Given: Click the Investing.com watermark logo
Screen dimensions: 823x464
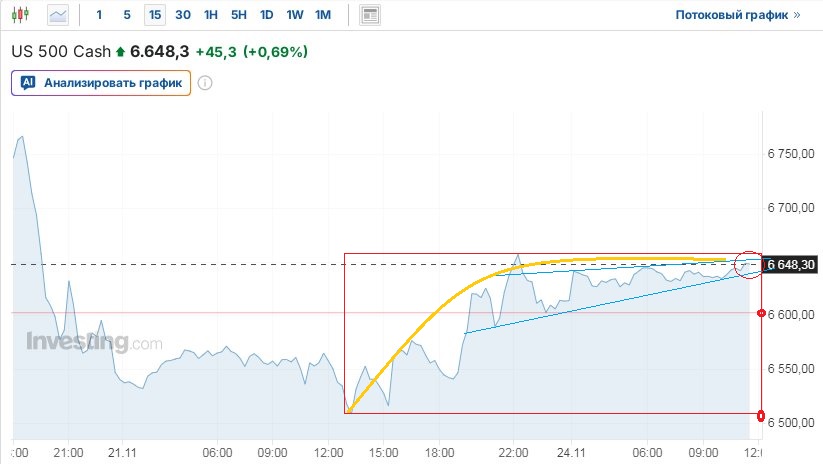Looking at the screenshot, I should pyautogui.click(x=93, y=343).
